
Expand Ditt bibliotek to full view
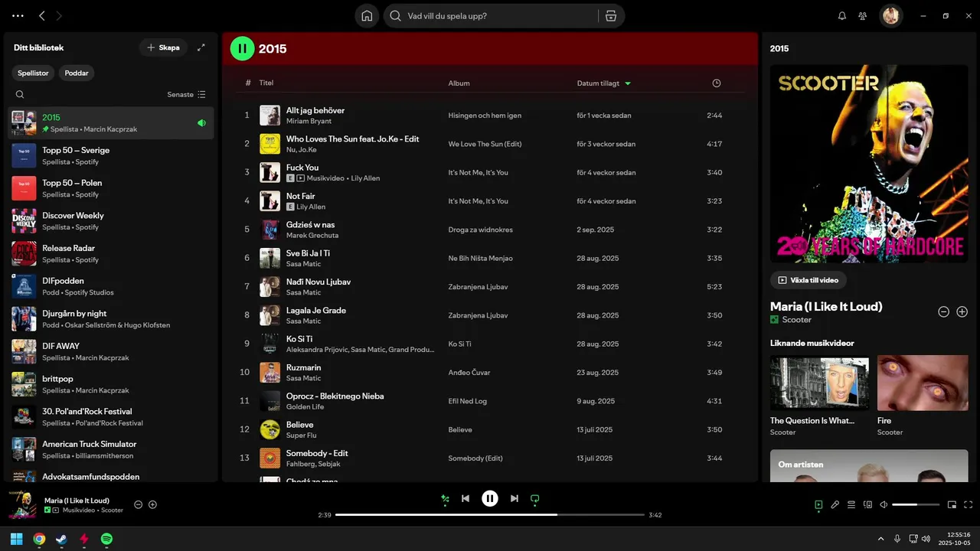tap(201, 47)
